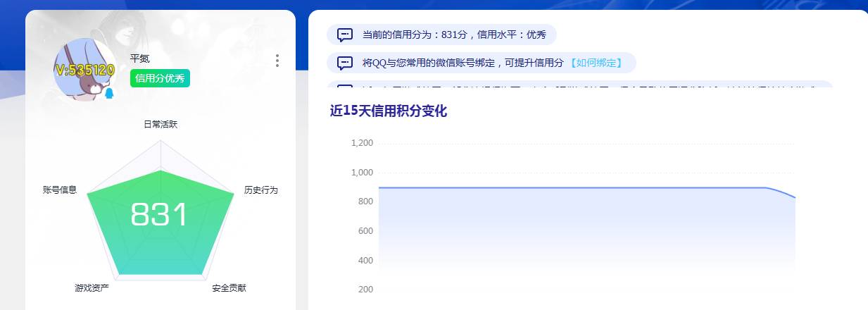Click the username 平氪

tap(140, 59)
